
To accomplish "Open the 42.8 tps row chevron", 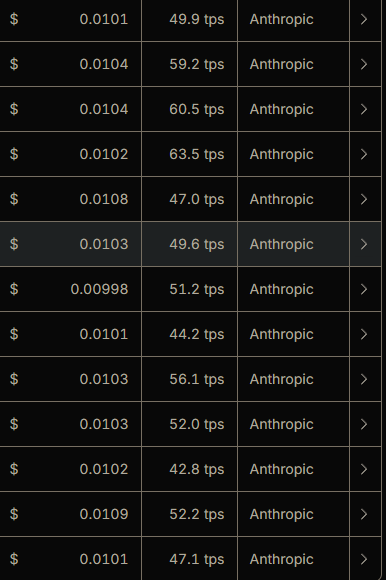I will (364, 469).
